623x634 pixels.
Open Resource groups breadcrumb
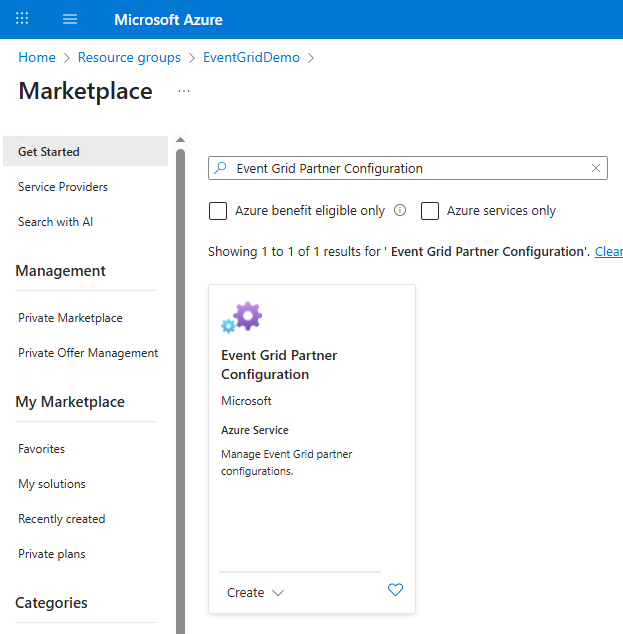tap(129, 57)
